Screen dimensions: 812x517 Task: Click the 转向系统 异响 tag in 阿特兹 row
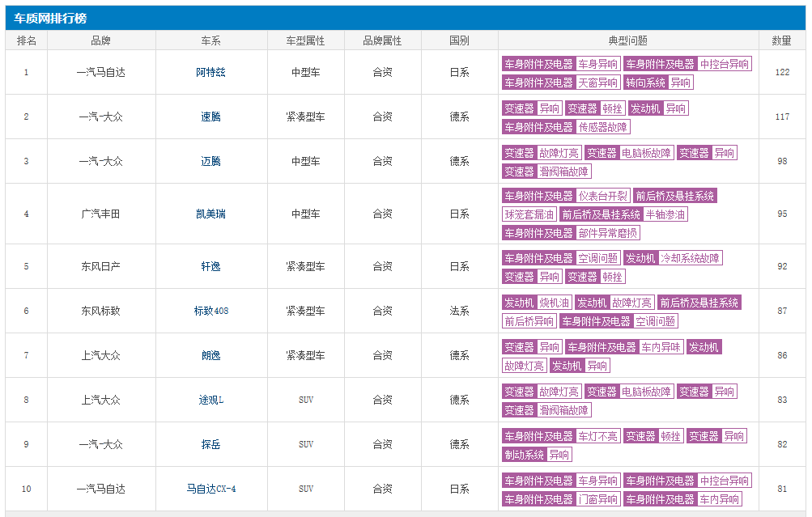[x=658, y=83]
